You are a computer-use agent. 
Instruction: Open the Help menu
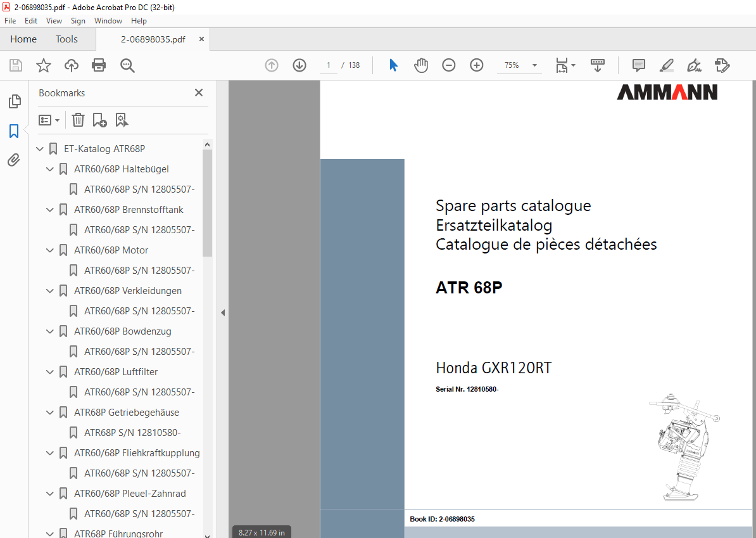139,21
